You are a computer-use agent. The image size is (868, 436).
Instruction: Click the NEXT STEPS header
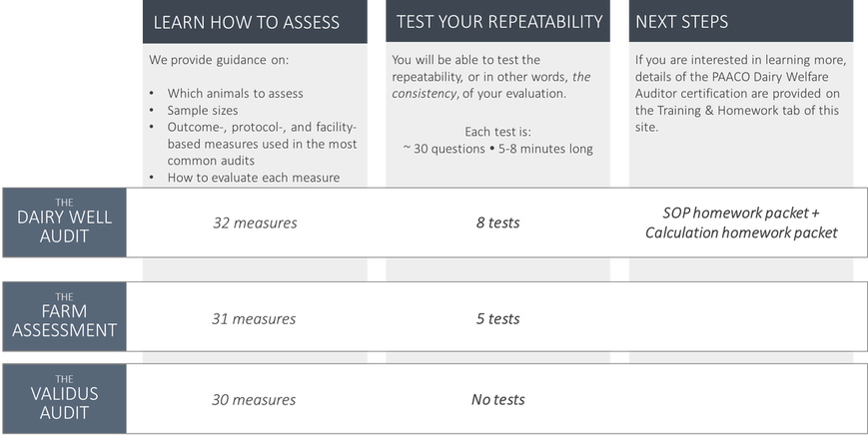point(741,21)
